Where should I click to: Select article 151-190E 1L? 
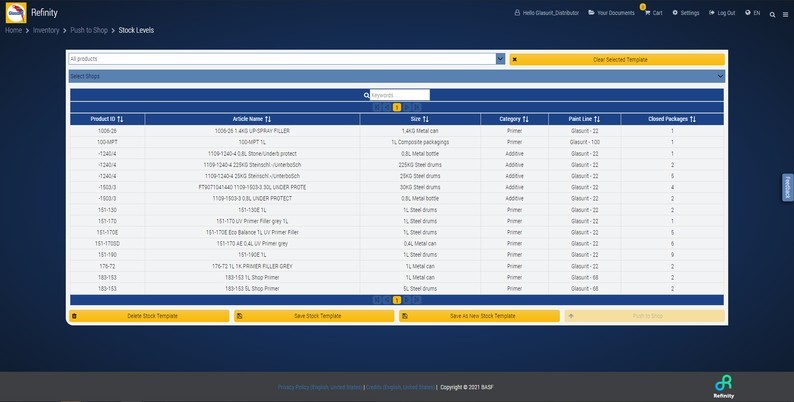click(252, 255)
